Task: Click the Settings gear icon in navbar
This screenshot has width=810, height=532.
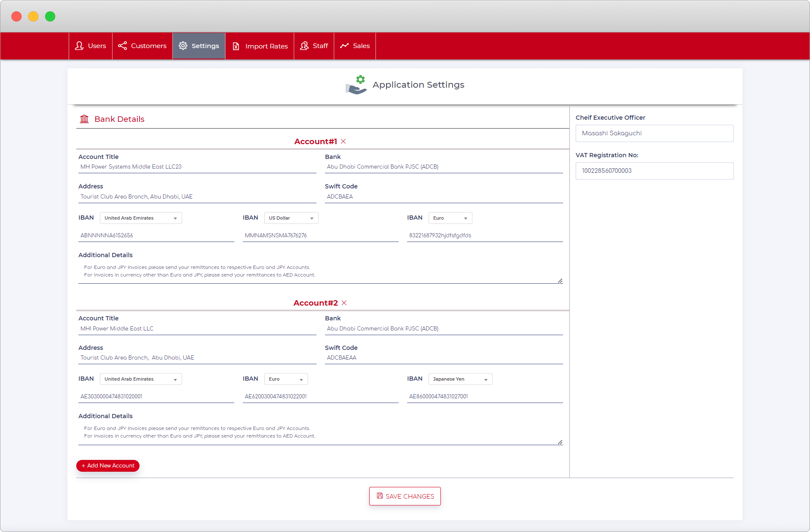Action: click(x=183, y=46)
